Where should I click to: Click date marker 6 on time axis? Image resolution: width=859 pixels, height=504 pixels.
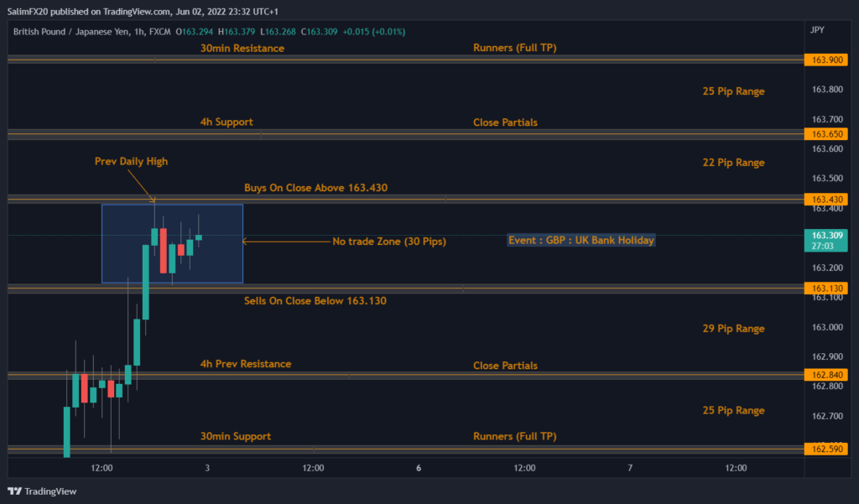[419, 468]
